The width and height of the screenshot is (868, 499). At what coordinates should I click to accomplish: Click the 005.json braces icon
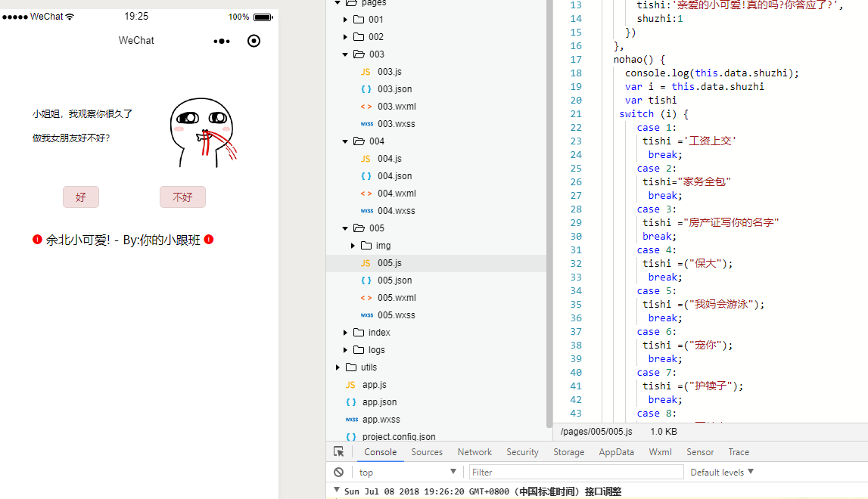tap(366, 280)
